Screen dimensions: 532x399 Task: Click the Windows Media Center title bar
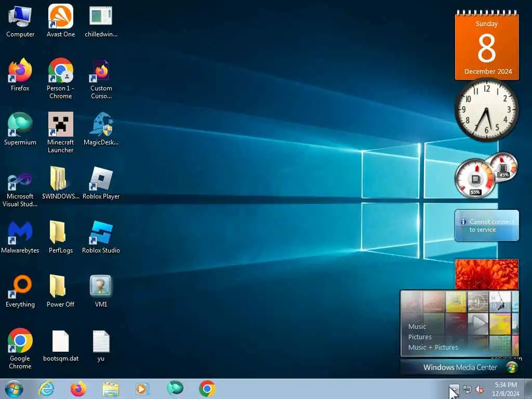(460, 367)
